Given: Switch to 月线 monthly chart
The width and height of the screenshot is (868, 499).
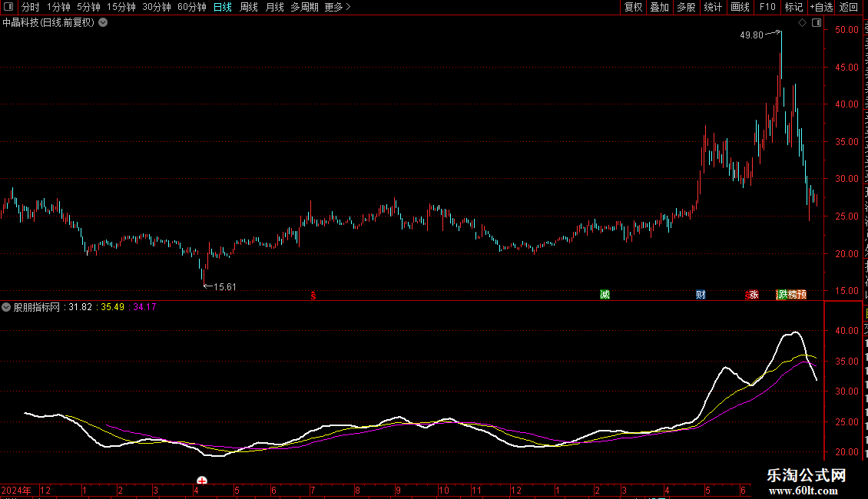Looking at the screenshot, I should [274, 7].
